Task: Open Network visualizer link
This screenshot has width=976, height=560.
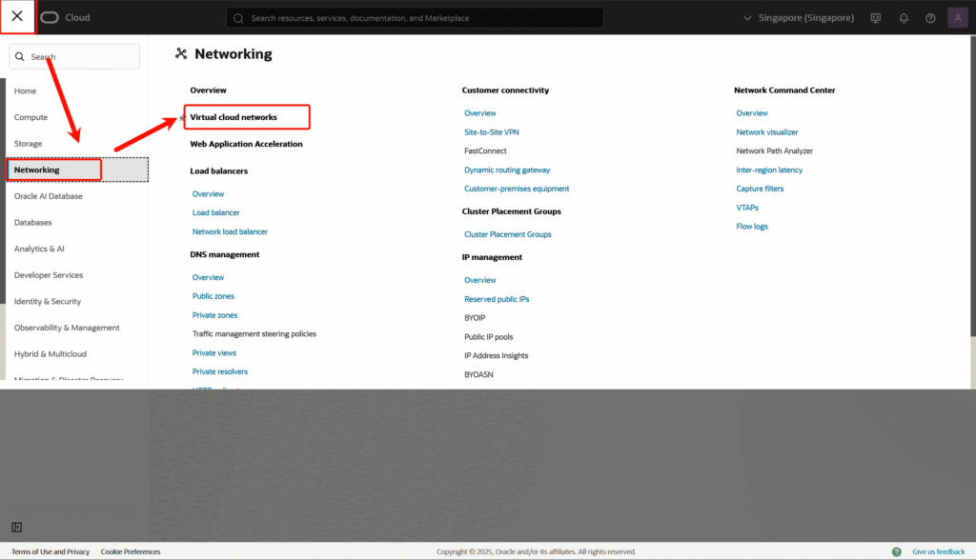Action: click(767, 132)
